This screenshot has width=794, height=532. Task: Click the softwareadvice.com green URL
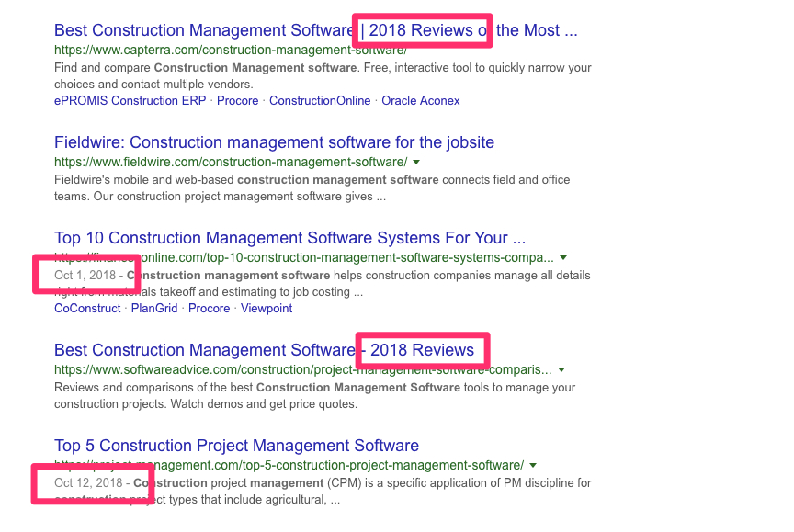tap(303, 369)
